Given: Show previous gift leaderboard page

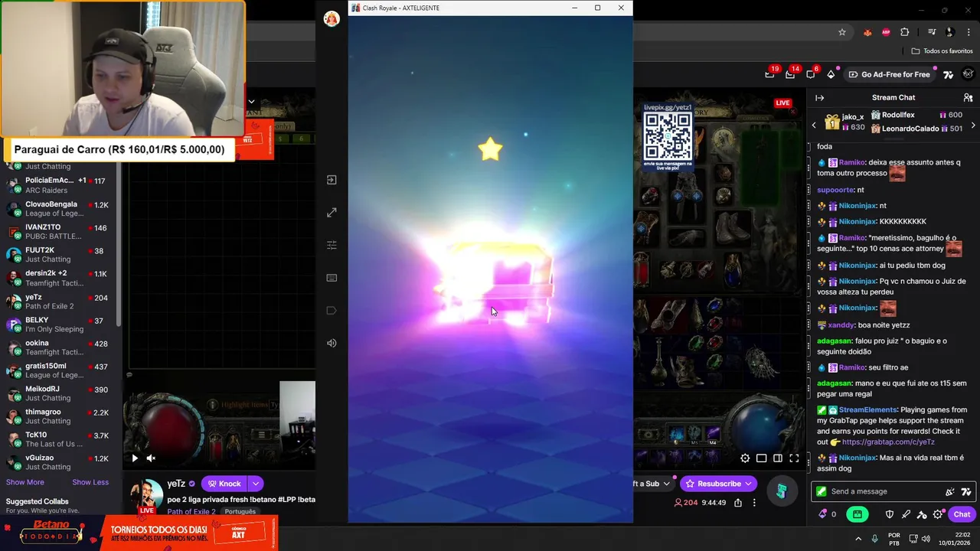Looking at the screenshot, I should pyautogui.click(x=813, y=125).
